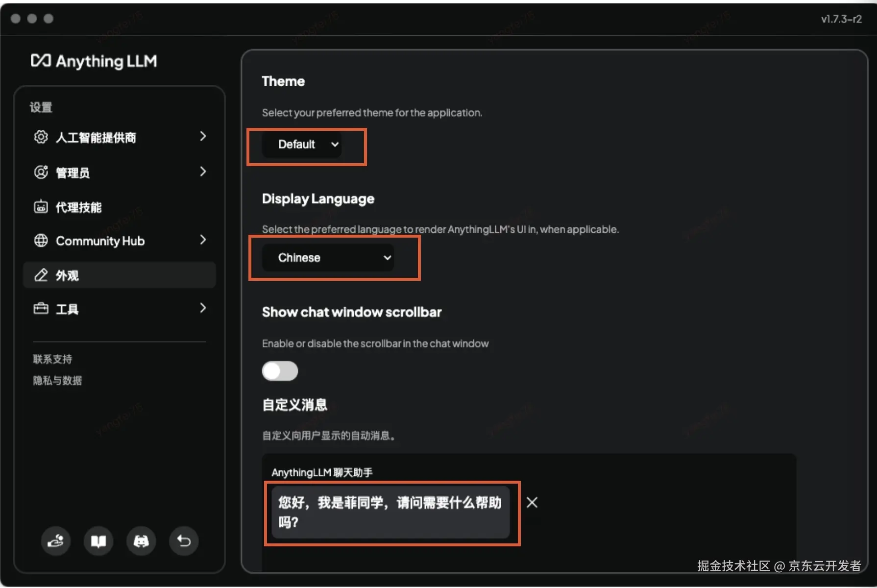Image resolution: width=877 pixels, height=588 pixels.
Task: Open the 人工智能提供商 settings section
Action: (120, 137)
